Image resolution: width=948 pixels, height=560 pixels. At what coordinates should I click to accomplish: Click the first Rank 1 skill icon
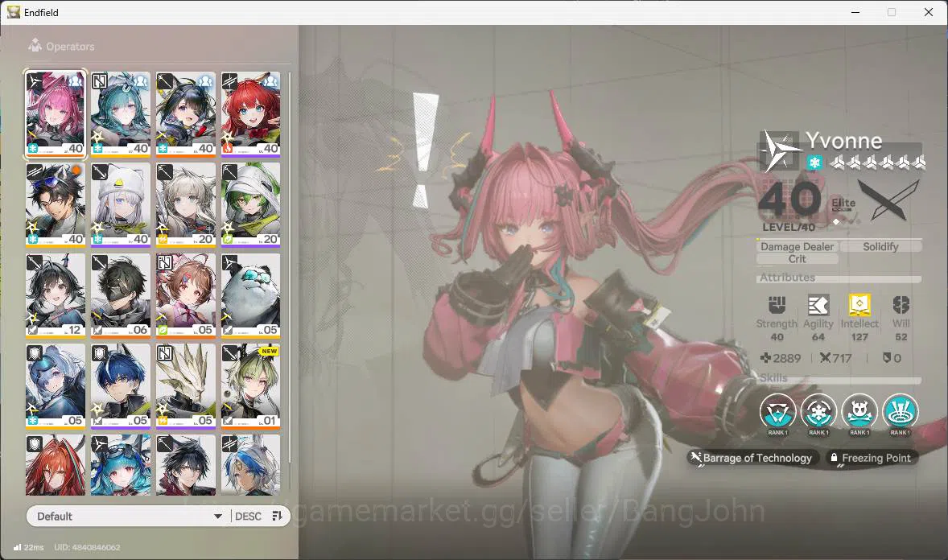coord(777,413)
